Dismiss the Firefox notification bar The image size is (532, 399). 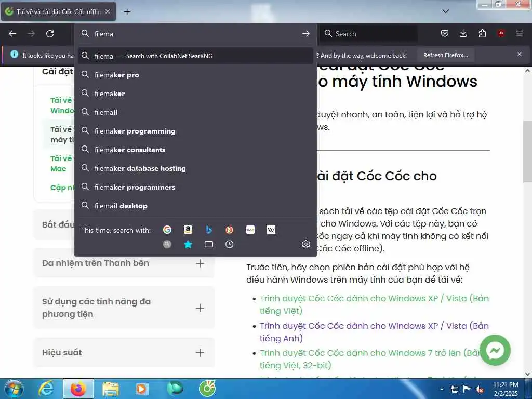(x=520, y=54)
